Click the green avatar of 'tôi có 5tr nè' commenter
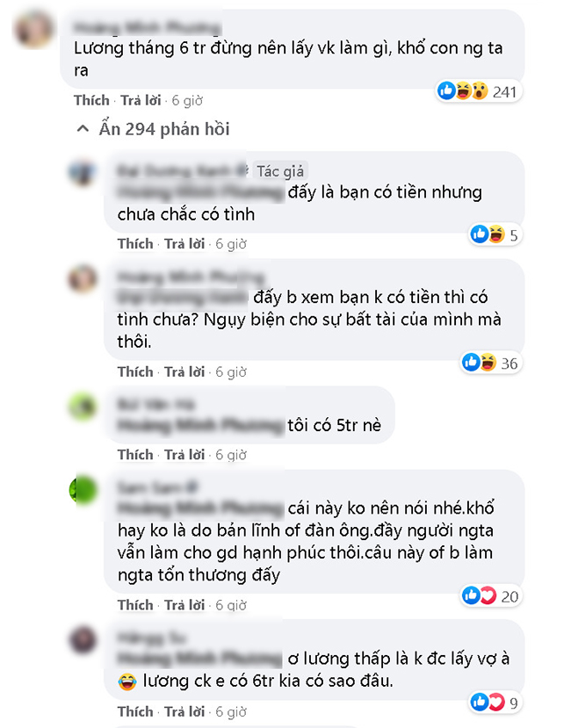This screenshot has width=571, height=728. coord(83,407)
